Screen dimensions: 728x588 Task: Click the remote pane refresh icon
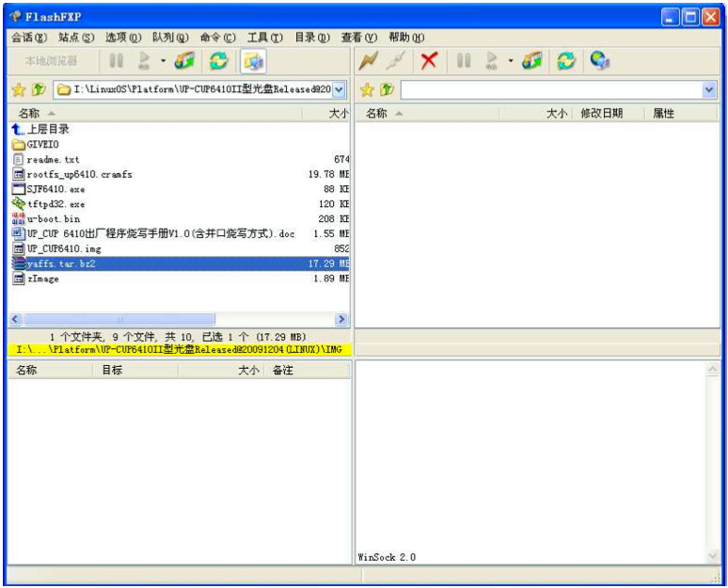coord(566,60)
